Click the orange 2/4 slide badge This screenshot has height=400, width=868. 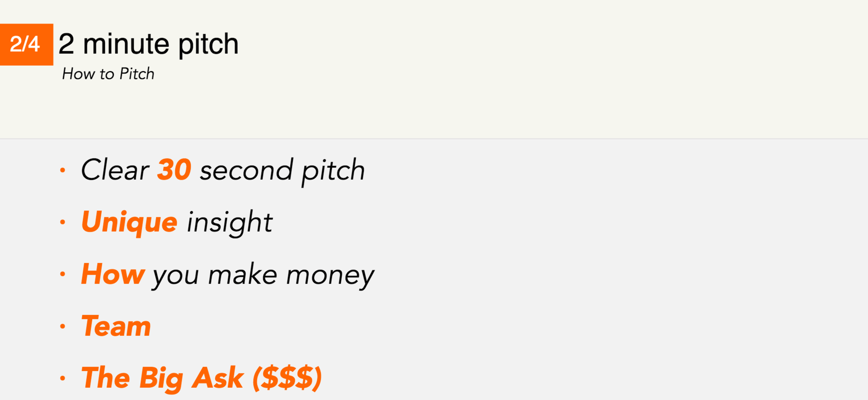point(26,44)
